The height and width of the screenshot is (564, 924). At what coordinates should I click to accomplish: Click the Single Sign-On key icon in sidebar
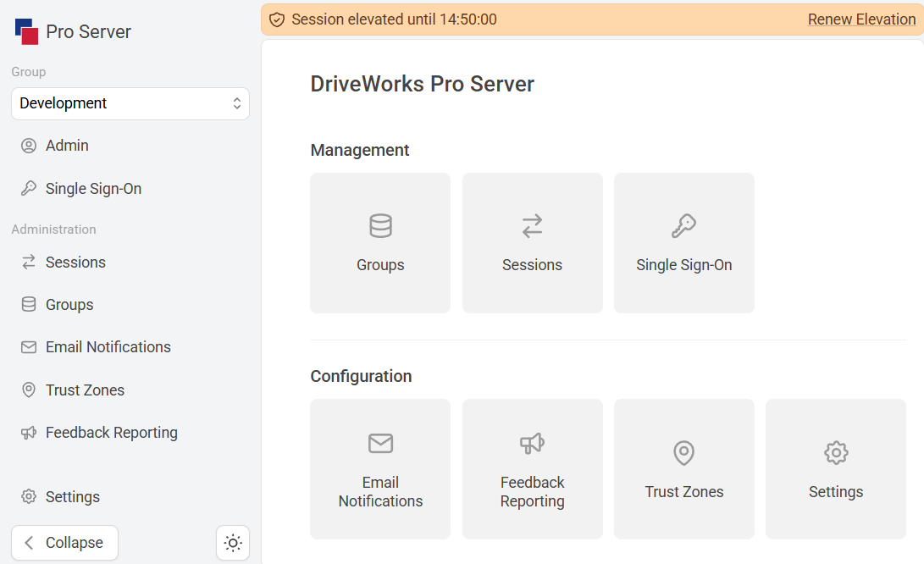tap(28, 189)
